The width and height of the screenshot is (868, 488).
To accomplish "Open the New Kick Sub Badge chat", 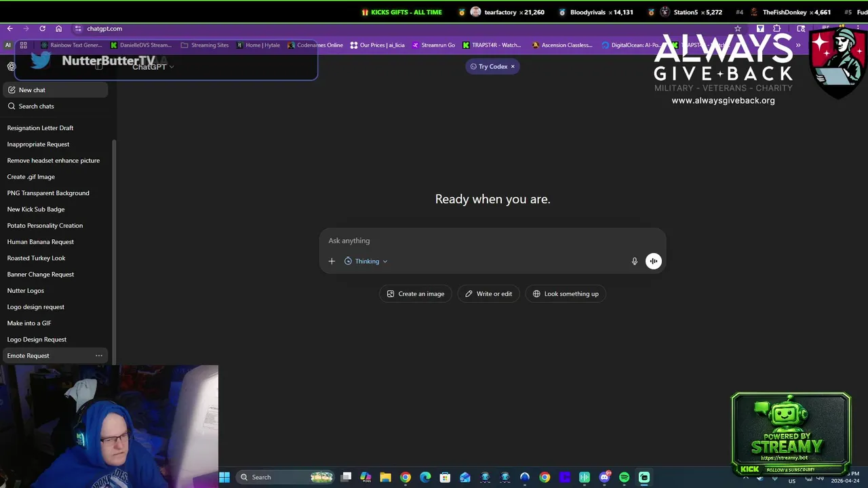I will click(55, 209).
